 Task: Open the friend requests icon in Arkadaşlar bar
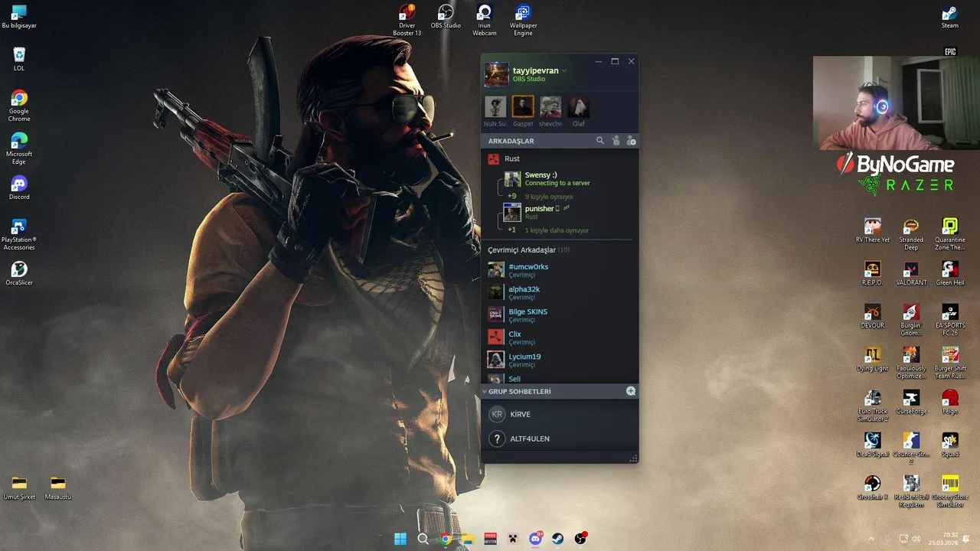(616, 141)
